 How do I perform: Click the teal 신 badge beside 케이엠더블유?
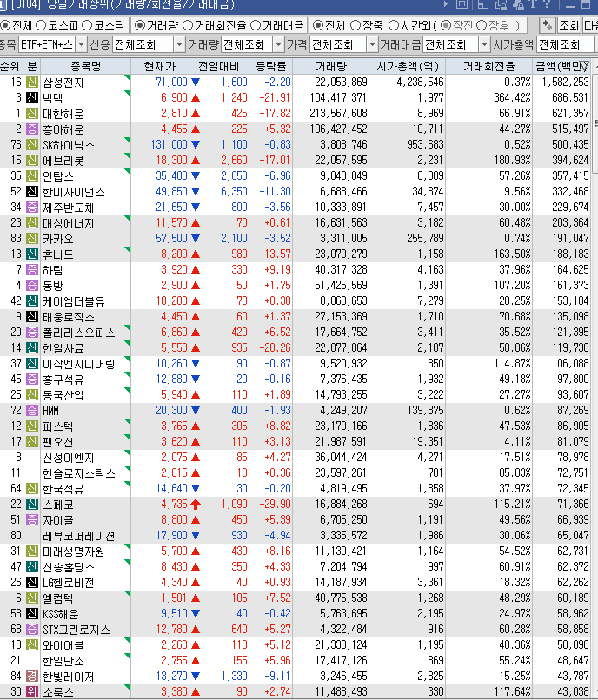[32, 300]
